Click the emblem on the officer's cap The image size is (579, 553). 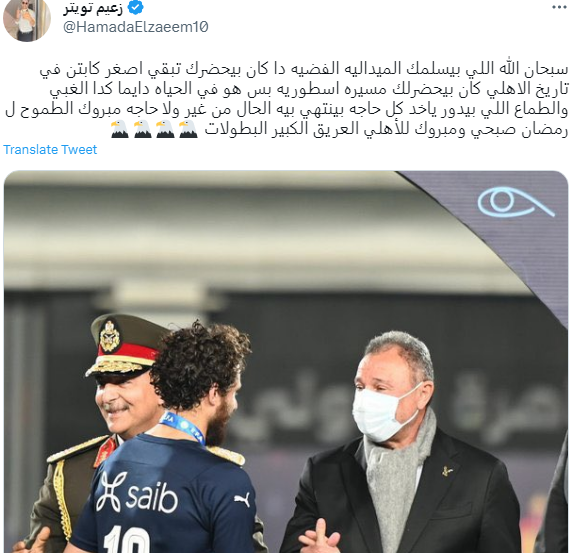(x=110, y=336)
